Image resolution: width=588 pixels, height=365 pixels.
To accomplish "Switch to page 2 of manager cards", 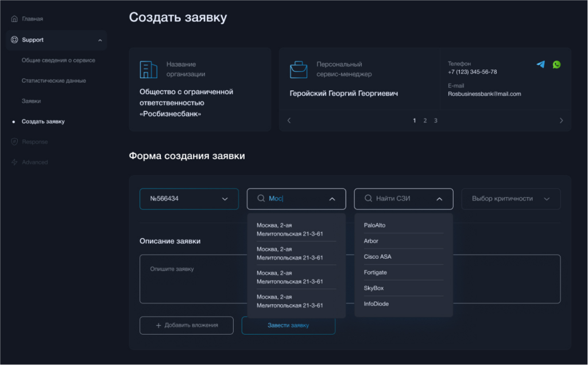I will click(x=425, y=121).
